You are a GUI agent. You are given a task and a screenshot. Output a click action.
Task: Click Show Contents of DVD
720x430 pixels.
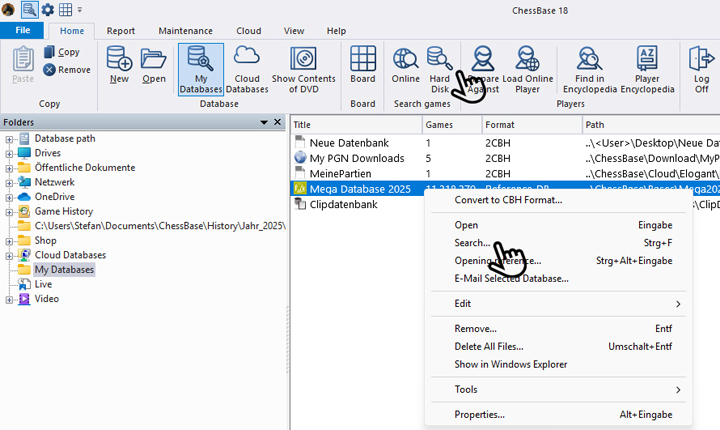click(304, 69)
